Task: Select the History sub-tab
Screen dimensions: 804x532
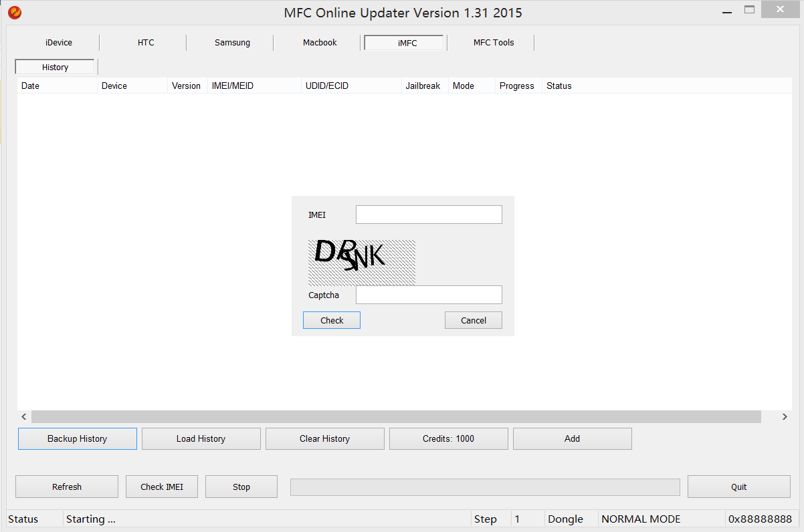Action: click(x=56, y=68)
